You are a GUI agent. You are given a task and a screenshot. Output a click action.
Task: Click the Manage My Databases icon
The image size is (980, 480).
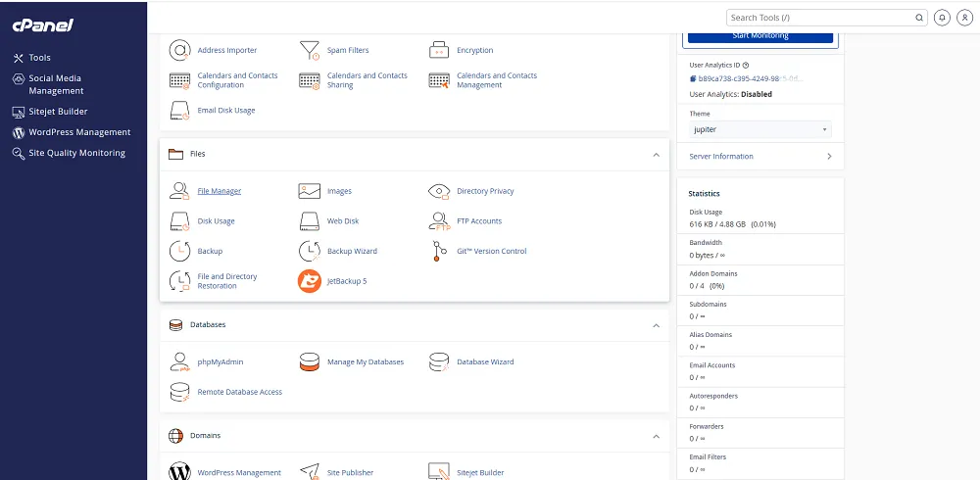click(310, 361)
